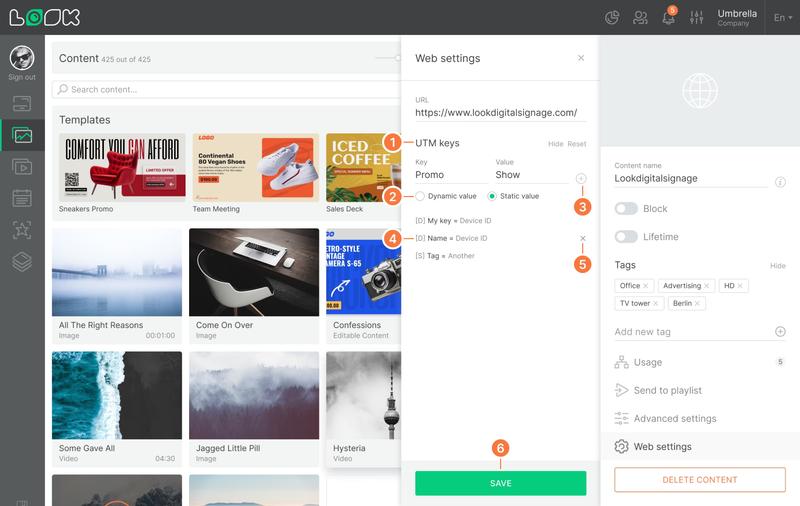Toggle the Lifetime switch
Image resolution: width=800 pixels, height=506 pixels.
(626, 237)
